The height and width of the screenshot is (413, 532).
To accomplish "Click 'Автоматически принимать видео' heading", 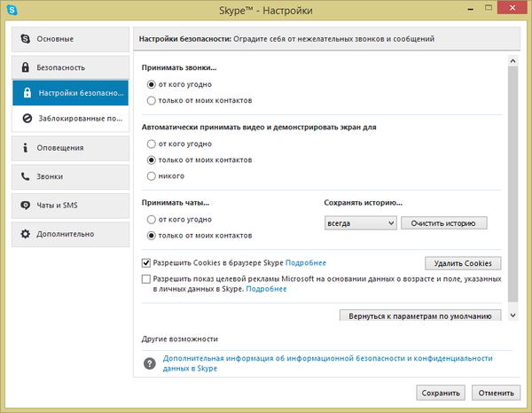I will [x=259, y=127].
